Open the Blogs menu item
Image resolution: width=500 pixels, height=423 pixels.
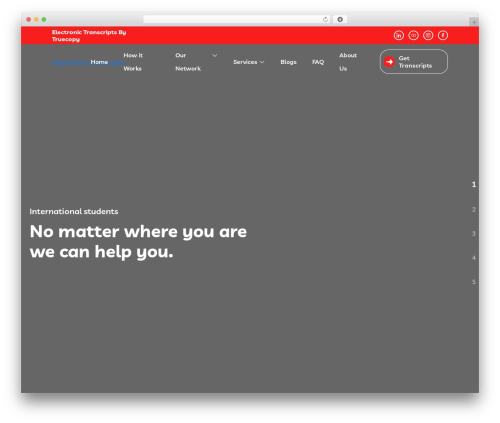(x=288, y=62)
